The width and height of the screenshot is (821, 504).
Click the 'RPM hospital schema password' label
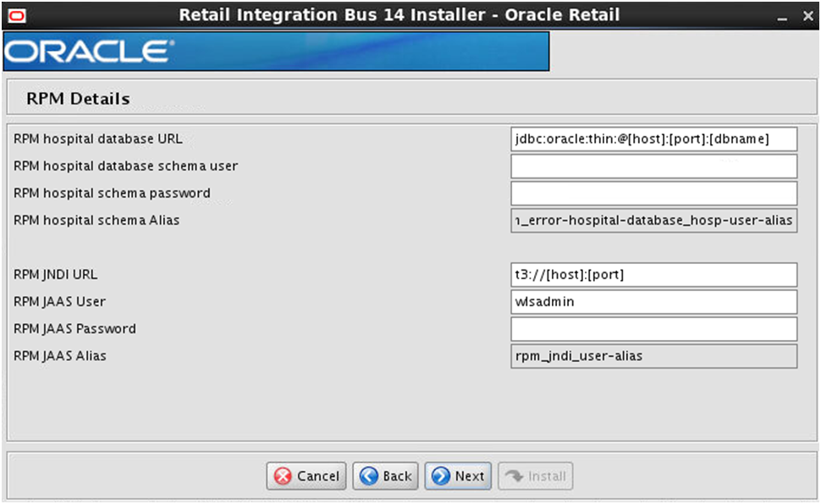[x=112, y=193]
